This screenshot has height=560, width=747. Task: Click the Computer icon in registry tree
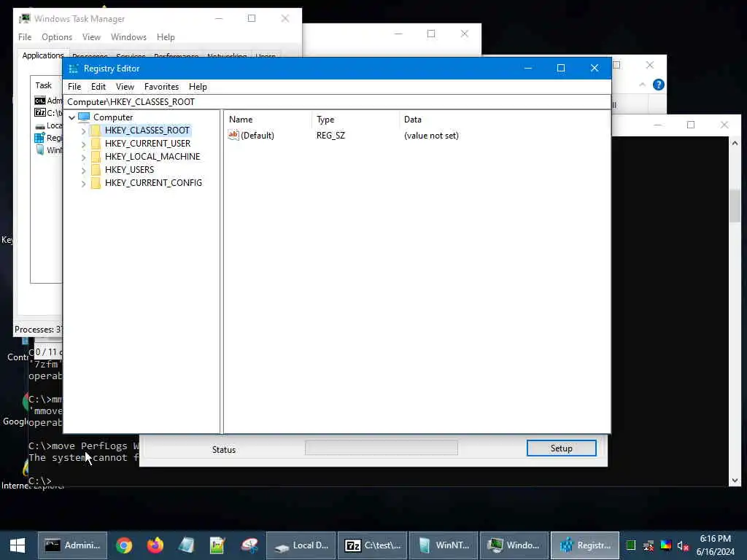coord(84,117)
